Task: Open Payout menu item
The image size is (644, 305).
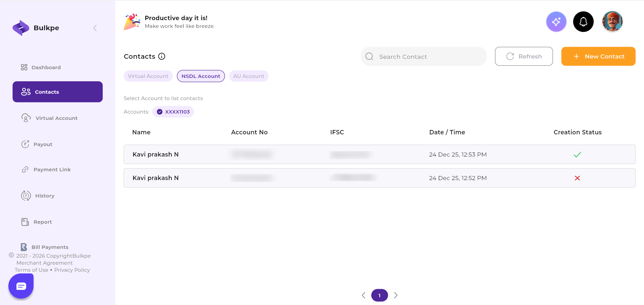Action: click(43, 144)
